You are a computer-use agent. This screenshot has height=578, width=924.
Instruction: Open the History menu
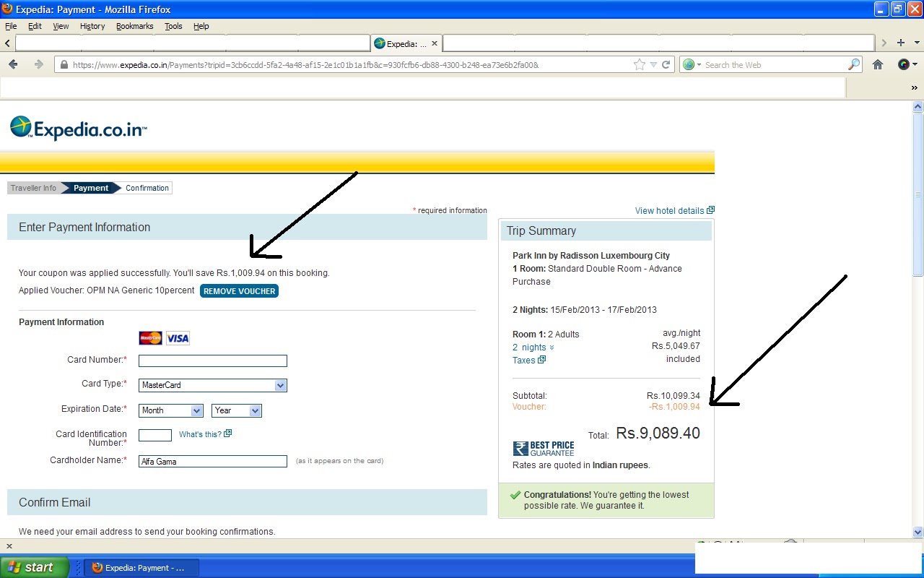coord(92,26)
